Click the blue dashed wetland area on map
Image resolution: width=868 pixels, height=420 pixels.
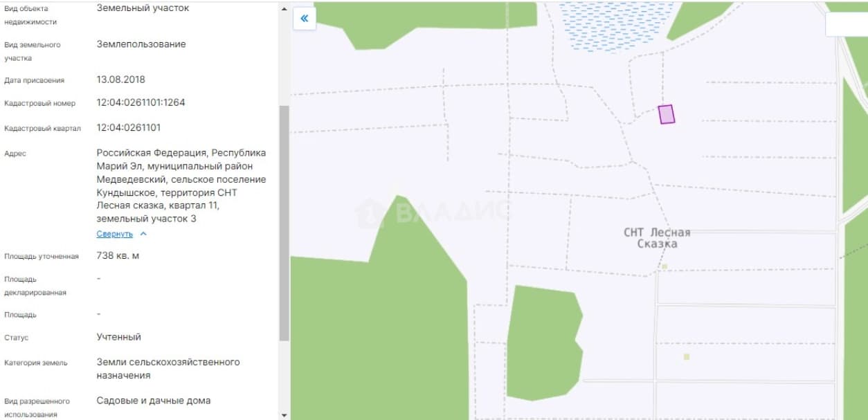pyautogui.click(x=611, y=26)
